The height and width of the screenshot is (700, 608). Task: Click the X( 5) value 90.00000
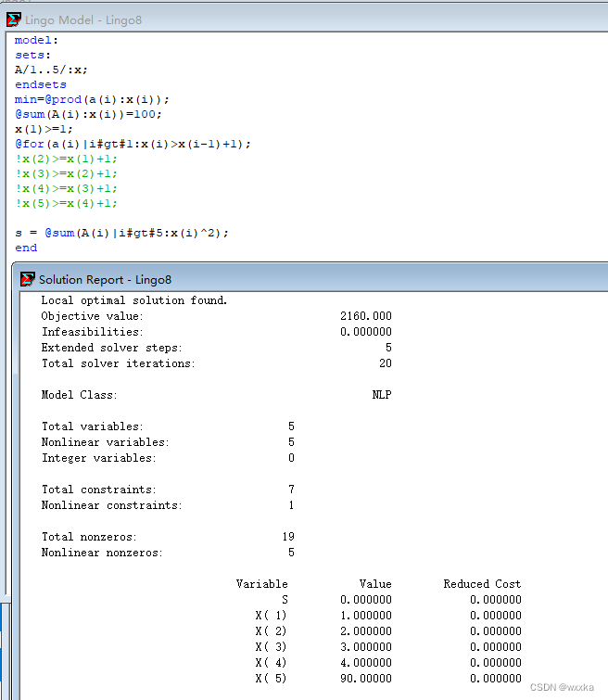coord(365,679)
